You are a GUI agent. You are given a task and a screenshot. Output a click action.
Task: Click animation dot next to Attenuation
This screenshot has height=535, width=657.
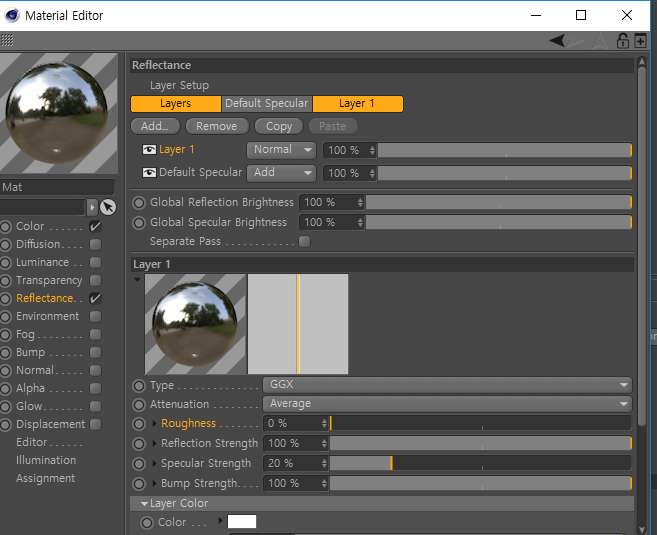click(139, 405)
